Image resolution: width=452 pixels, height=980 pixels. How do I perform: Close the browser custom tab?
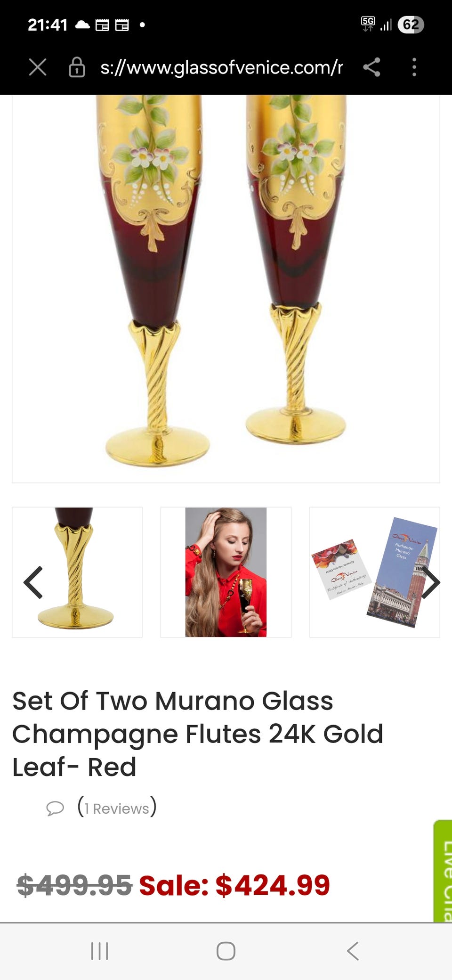38,67
